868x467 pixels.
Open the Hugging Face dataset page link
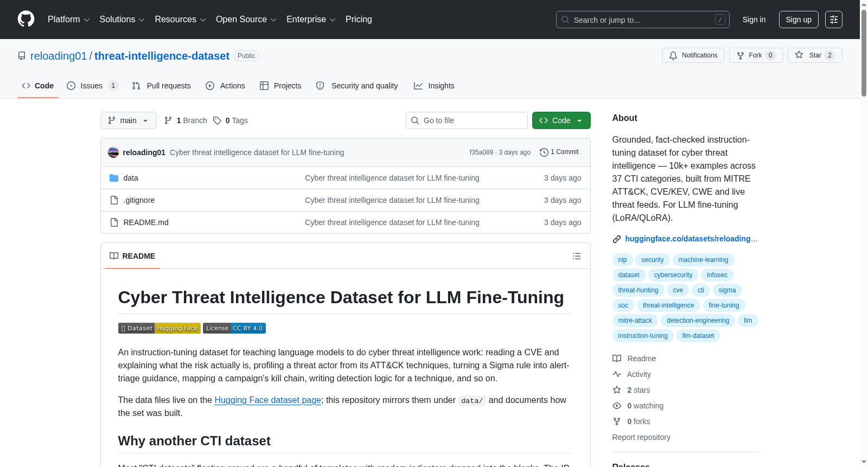coord(267,400)
